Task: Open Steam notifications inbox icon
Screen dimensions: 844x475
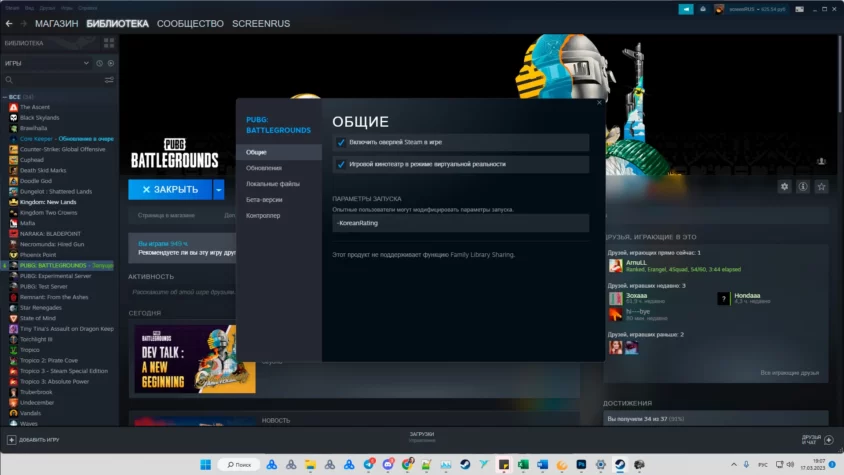Action: point(703,9)
